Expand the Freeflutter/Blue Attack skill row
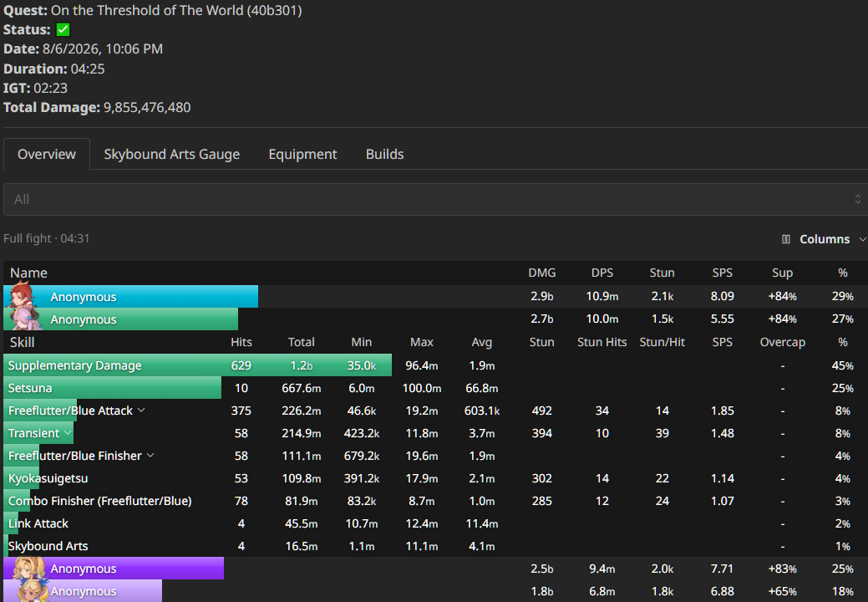This screenshot has height=602, width=868. 141,411
